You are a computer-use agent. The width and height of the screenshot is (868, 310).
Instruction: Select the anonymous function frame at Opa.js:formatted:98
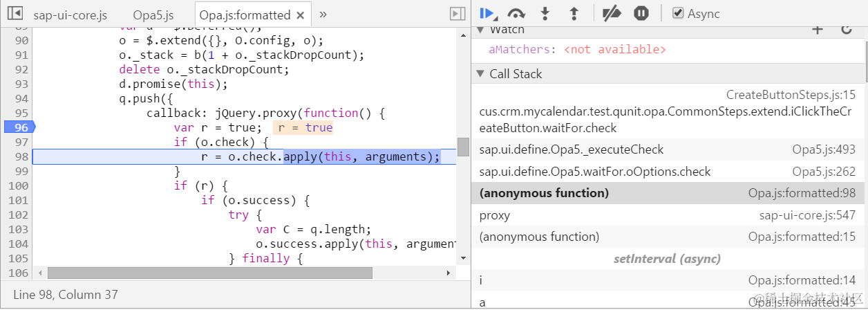point(667,193)
